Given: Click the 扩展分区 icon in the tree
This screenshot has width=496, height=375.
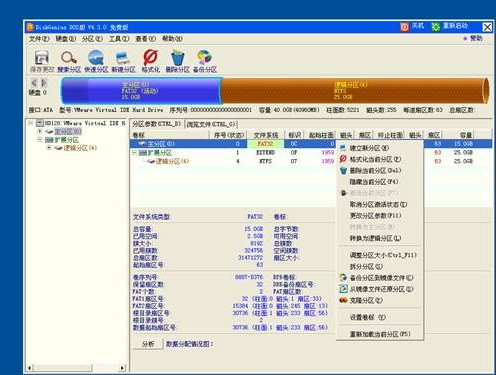Looking at the screenshot, I should pos(49,140).
